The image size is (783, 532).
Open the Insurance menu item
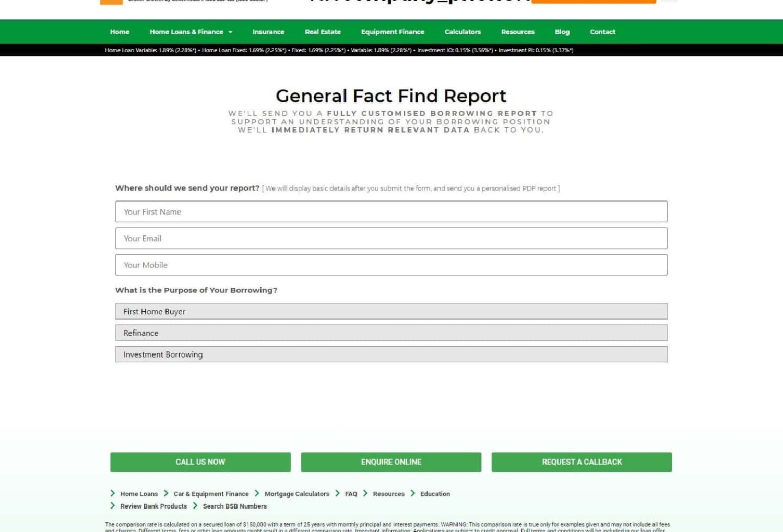coord(268,32)
